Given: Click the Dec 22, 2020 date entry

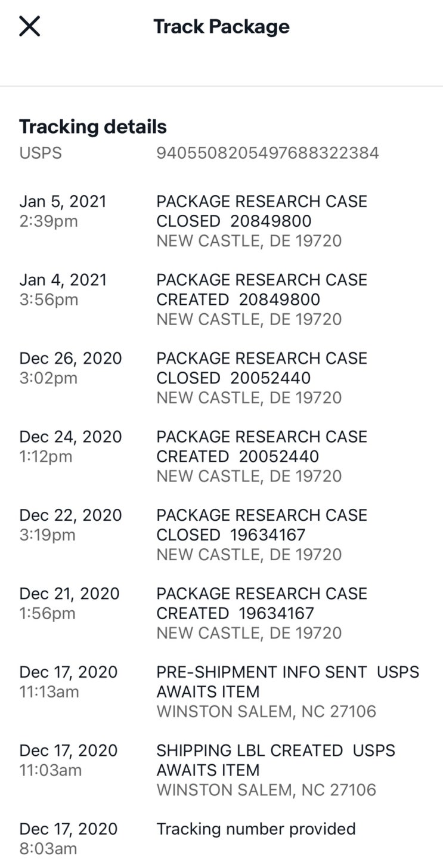Looking at the screenshot, I should [x=70, y=515].
